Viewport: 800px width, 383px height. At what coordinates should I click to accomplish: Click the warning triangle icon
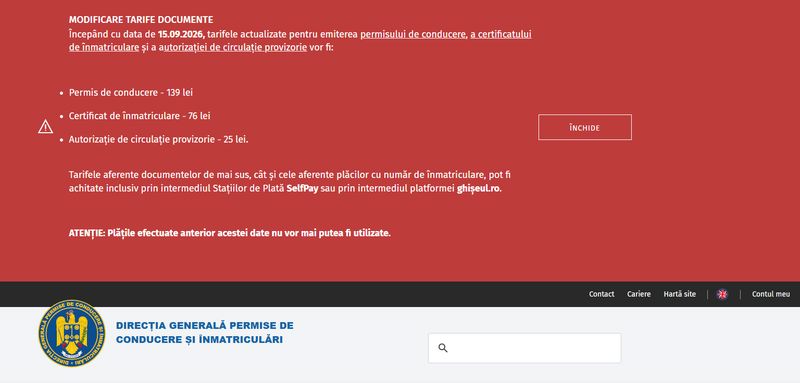point(45,127)
